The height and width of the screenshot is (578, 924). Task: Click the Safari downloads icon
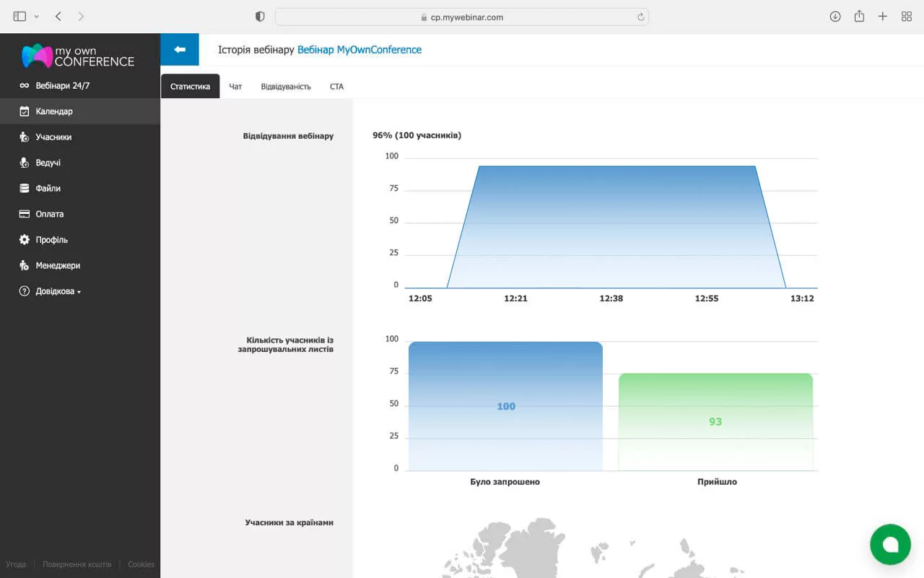click(835, 17)
